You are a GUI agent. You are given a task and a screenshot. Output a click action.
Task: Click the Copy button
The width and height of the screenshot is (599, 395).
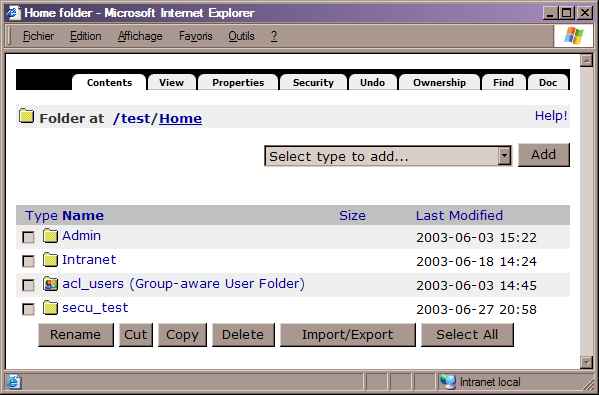pyautogui.click(x=182, y=335)
